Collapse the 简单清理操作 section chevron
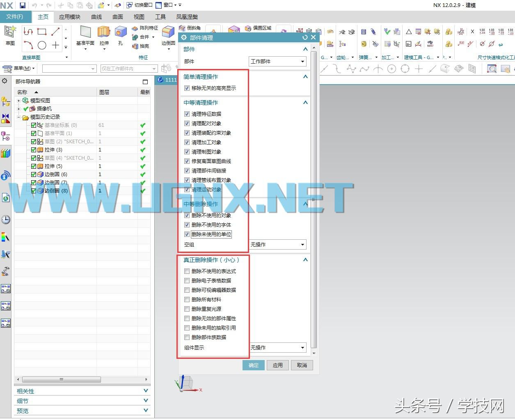Image resolution: width=515 pixels, height=420 pixels. 305,76
